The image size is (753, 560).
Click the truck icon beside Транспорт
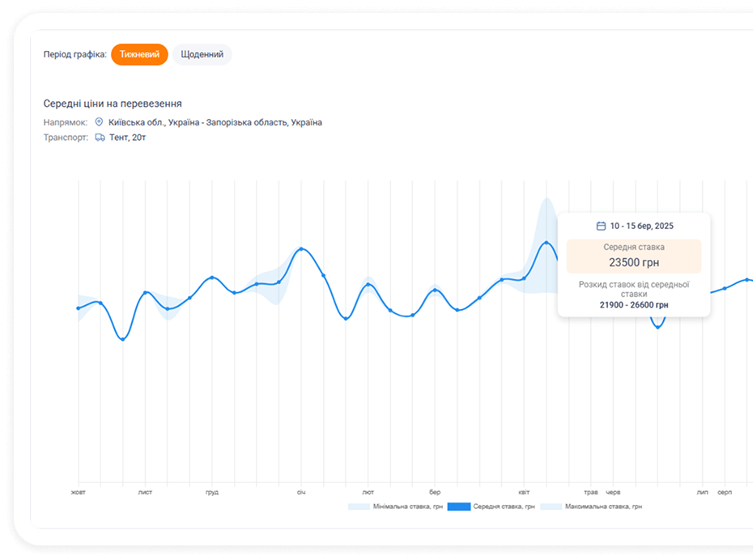pyautogui.click(x=100, y=138)
